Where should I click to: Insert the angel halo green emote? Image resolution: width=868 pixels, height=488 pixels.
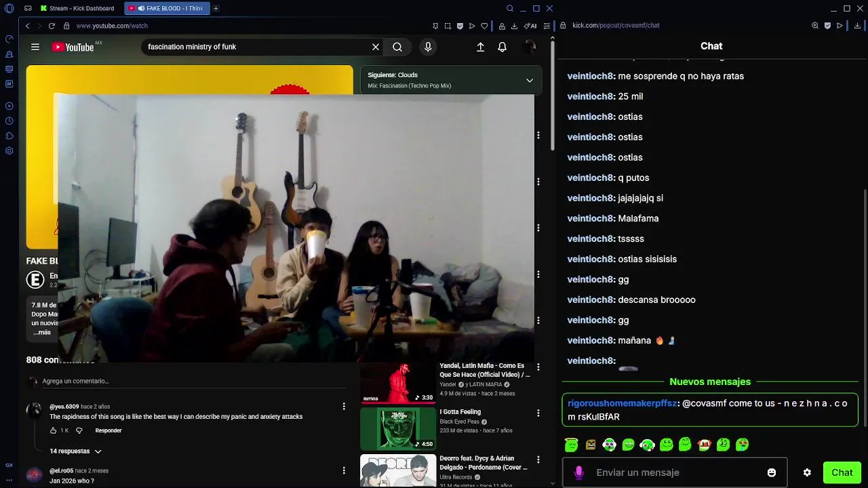click(571, 445)
